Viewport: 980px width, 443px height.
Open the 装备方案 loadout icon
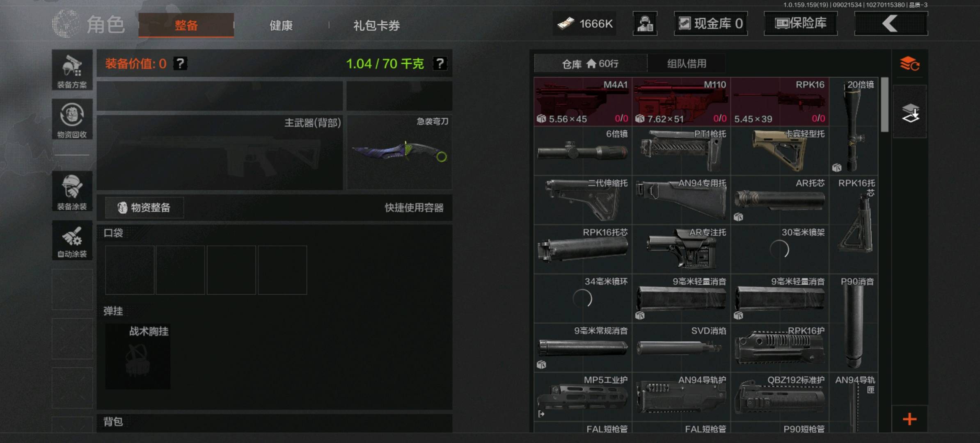pos(72,70)
